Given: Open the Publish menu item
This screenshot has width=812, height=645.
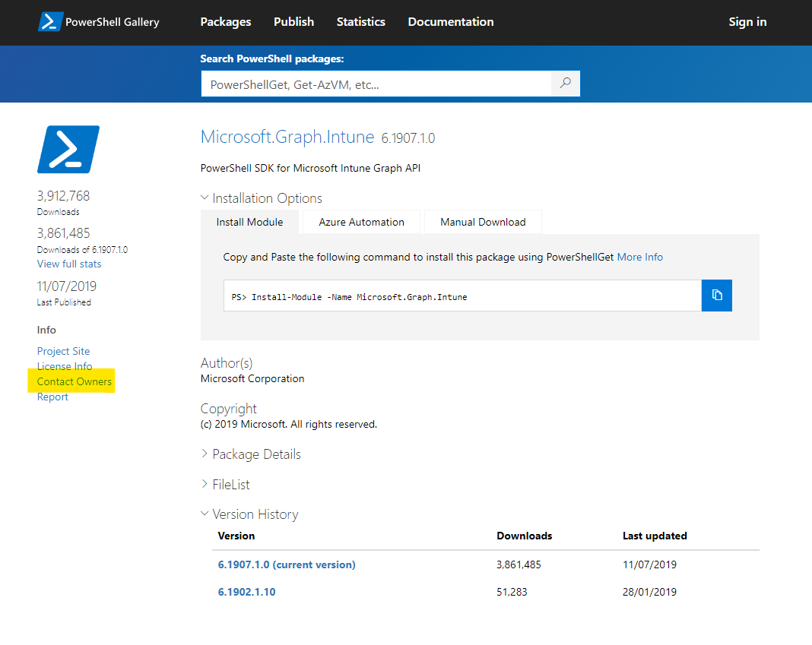Looking at the screenshot, I should (x=293, y=22).
